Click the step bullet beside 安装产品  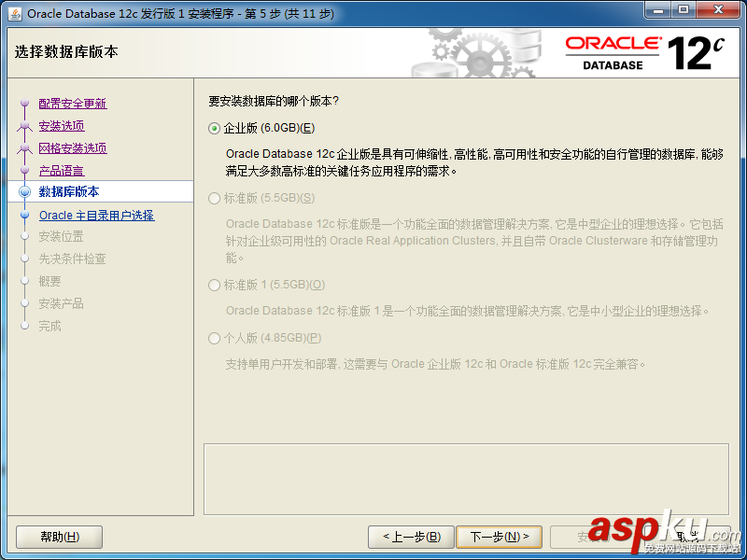(25, 303)
